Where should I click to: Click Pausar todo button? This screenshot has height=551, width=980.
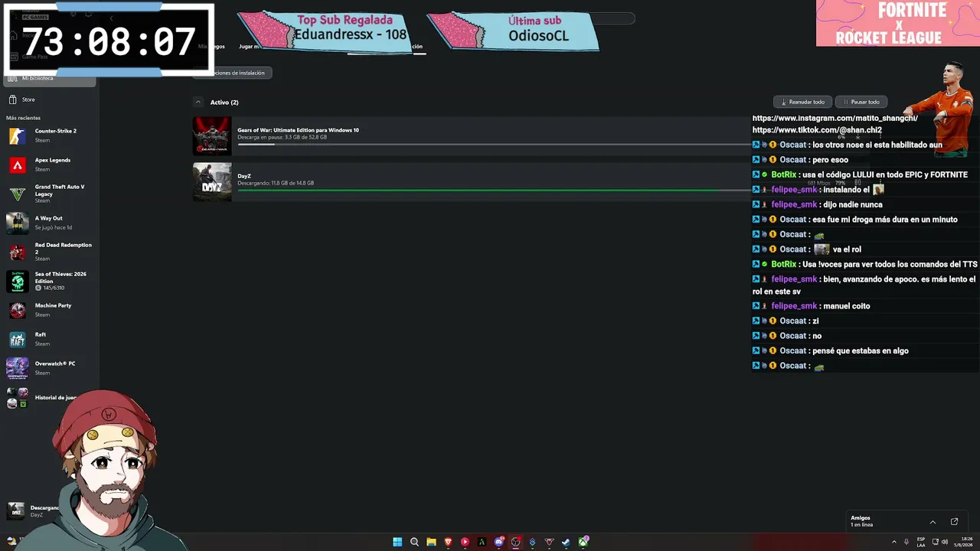pyautogui.click(x=861, y=102)
